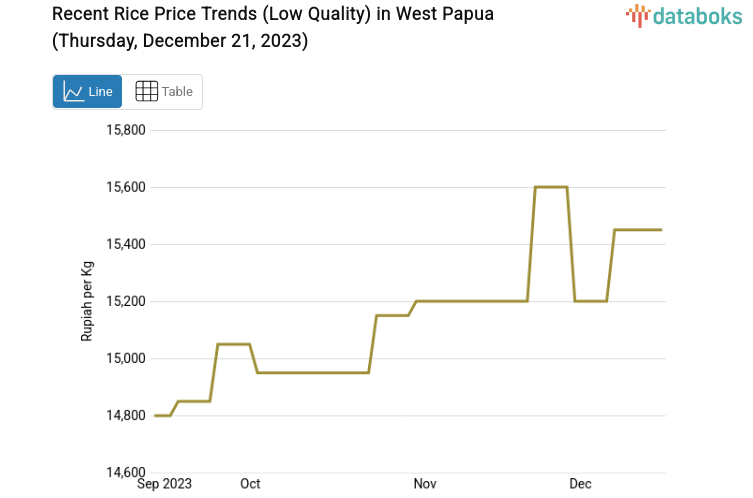The height and width of the screenshot is (498, 753).
Task: Click the 'Nov' x-axis label
Action: coord(425,484)
